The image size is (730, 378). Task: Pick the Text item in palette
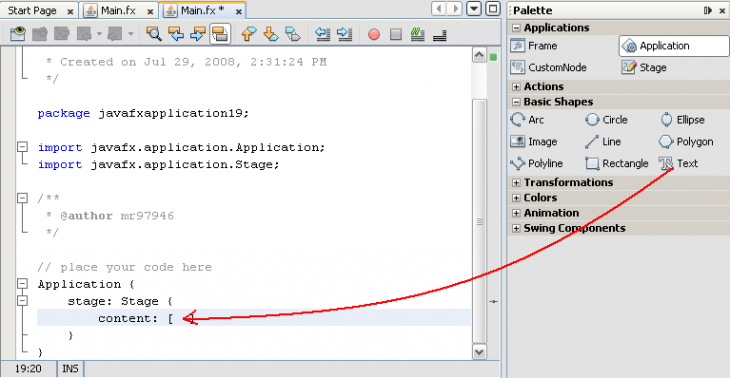click(x=678, y=163)
